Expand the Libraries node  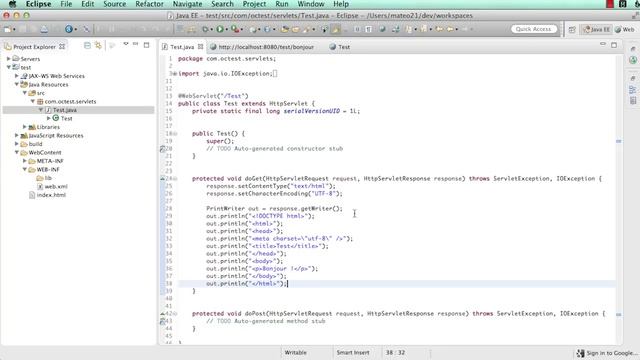(25, 127)
